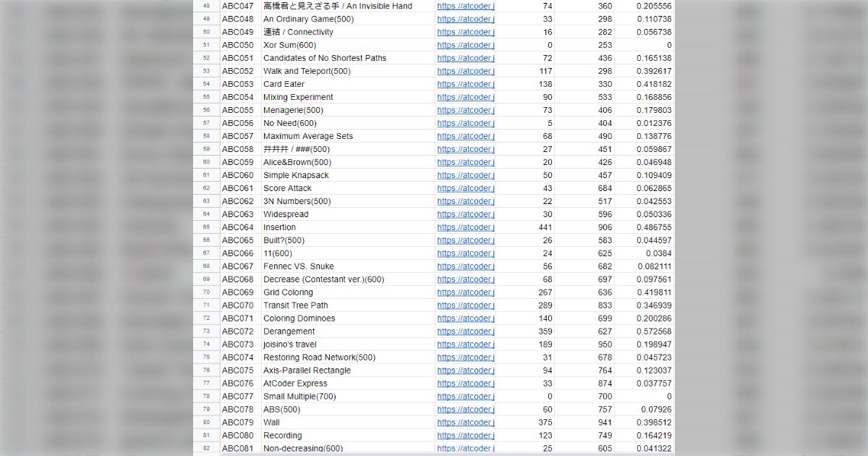This screenshot has height=456, width=868.
Task: Click the row header numbered 65
Action: coord(206,227)
